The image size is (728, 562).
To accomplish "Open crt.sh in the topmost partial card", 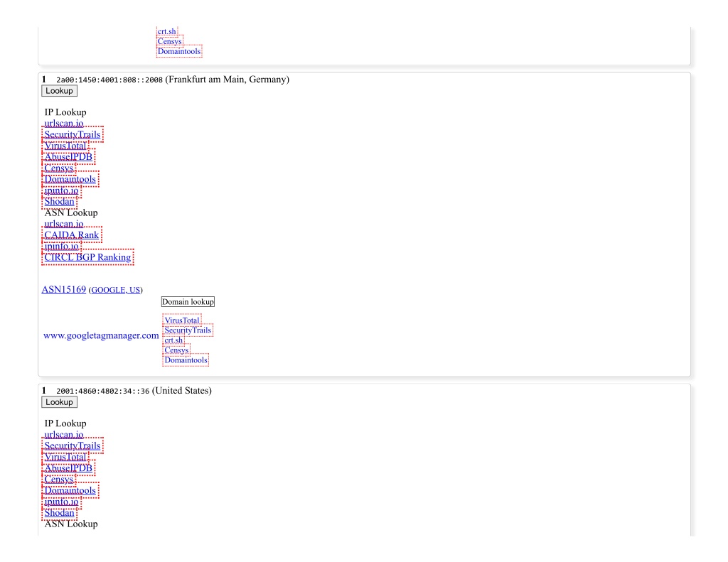I will coord(166,31).
